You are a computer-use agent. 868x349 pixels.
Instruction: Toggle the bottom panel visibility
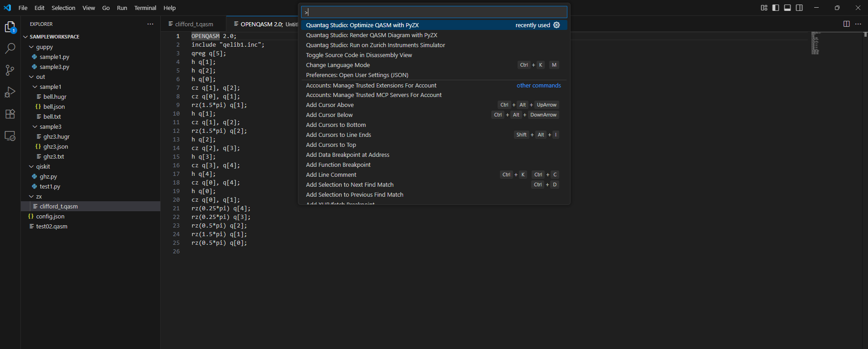coord(787,8)
